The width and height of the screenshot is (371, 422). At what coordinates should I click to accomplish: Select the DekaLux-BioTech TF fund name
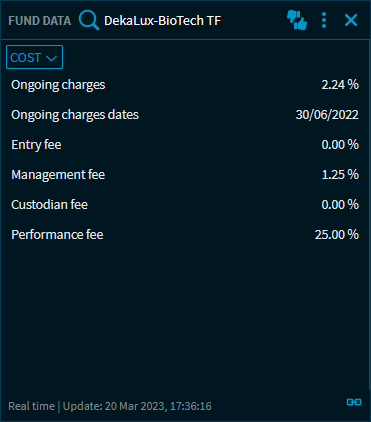click(162, 21)
